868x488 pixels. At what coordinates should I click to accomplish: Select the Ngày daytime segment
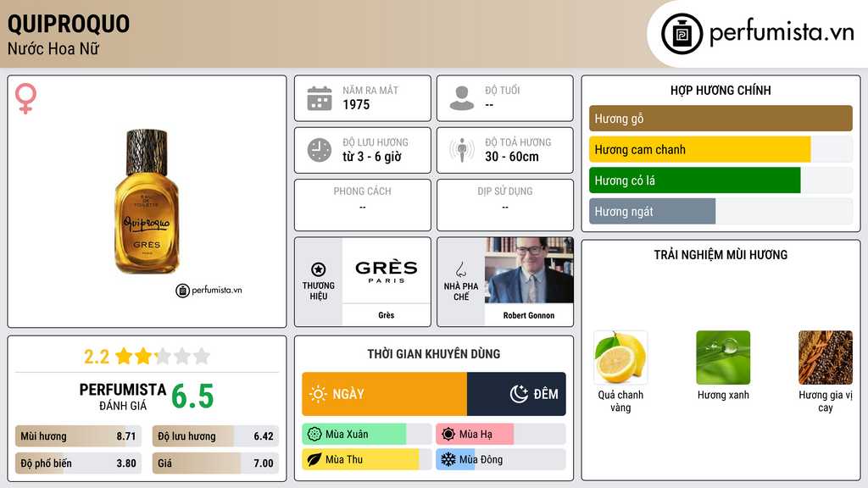pyautogui.click(x=384, y=394)
